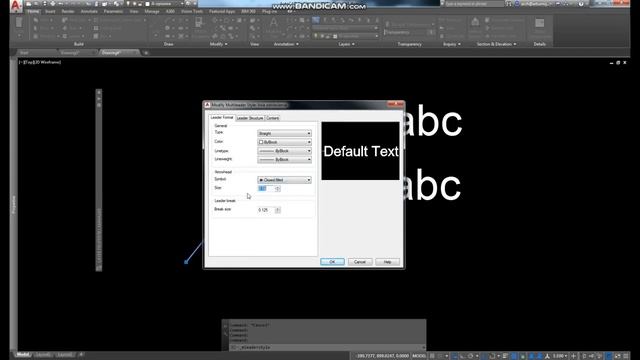
Task: Expand the Section & Elevation panel
Action: [496, 44]
